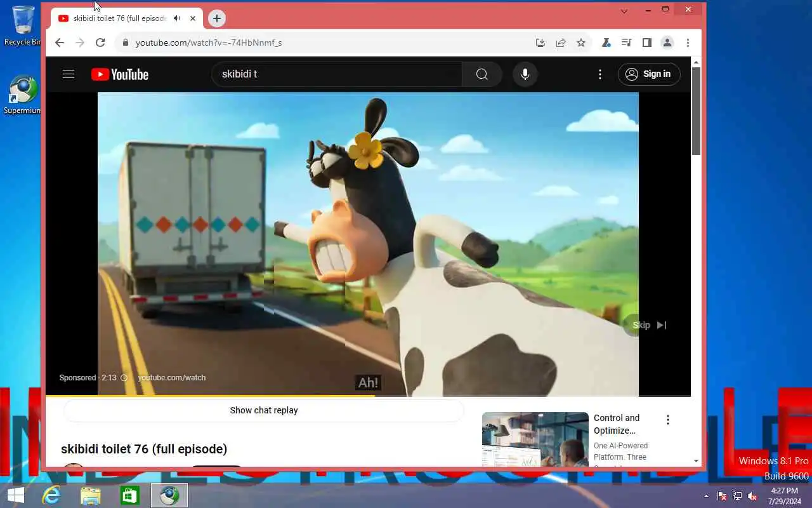
Task: Click the volume speaker tray icon
Action: click(752, 496)
